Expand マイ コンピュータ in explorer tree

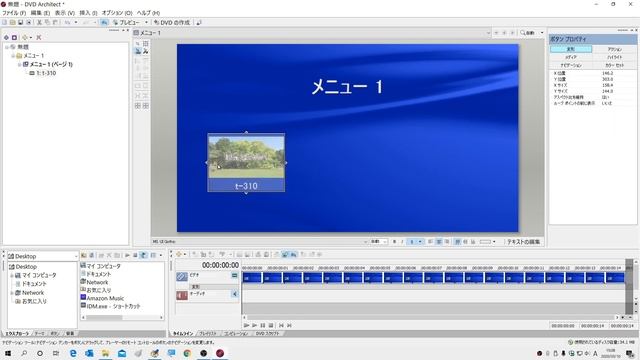pos(11,276)
